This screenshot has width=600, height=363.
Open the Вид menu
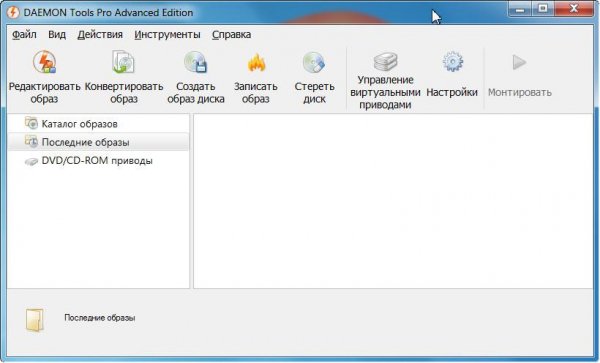point(57,34)
